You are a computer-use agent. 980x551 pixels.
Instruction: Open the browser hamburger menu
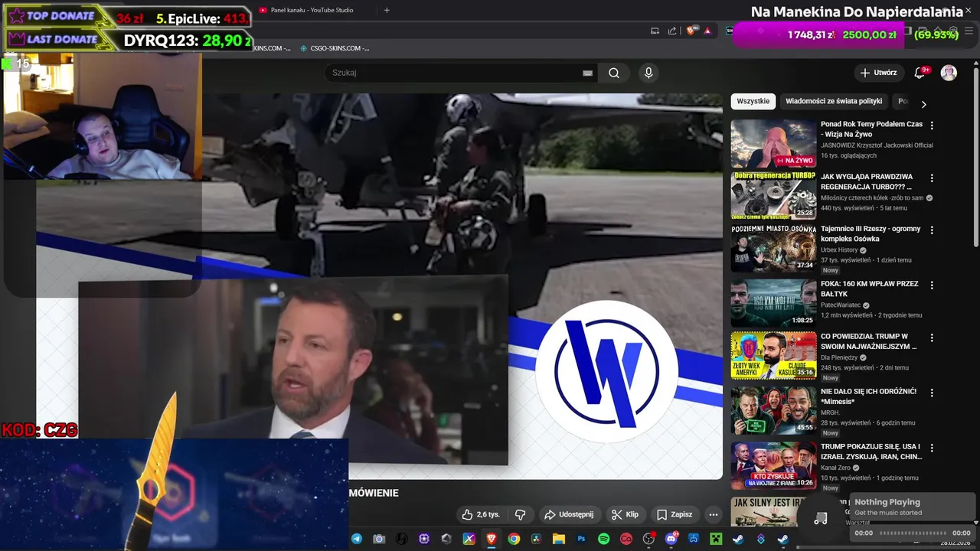[x=969, y=31]
